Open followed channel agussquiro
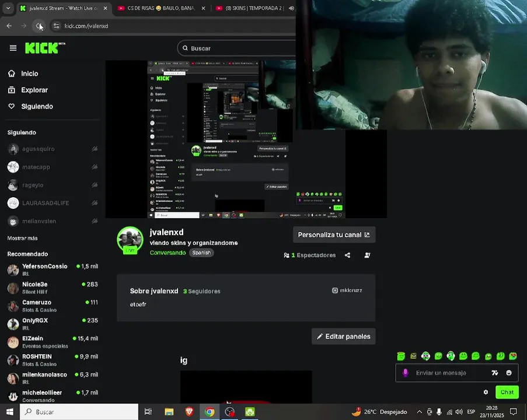Image resolution: width=527 pixels, height=420 pixels. 53,149
